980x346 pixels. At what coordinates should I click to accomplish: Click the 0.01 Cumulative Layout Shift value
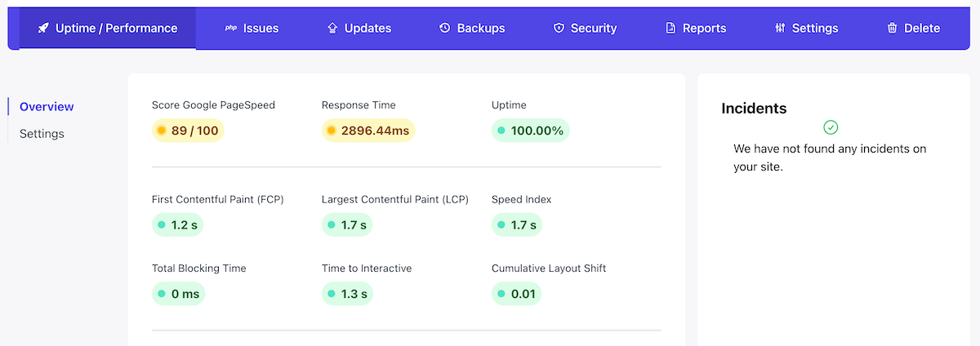point(517,294)
